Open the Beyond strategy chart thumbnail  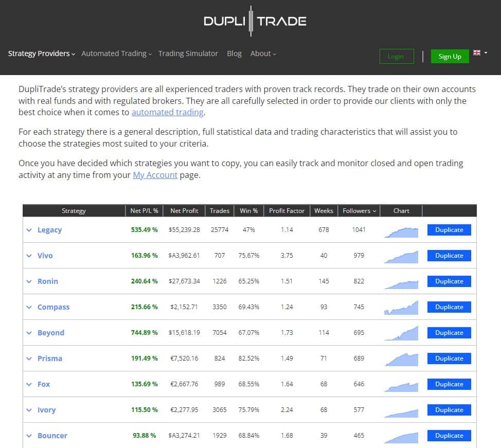[401, 333]
